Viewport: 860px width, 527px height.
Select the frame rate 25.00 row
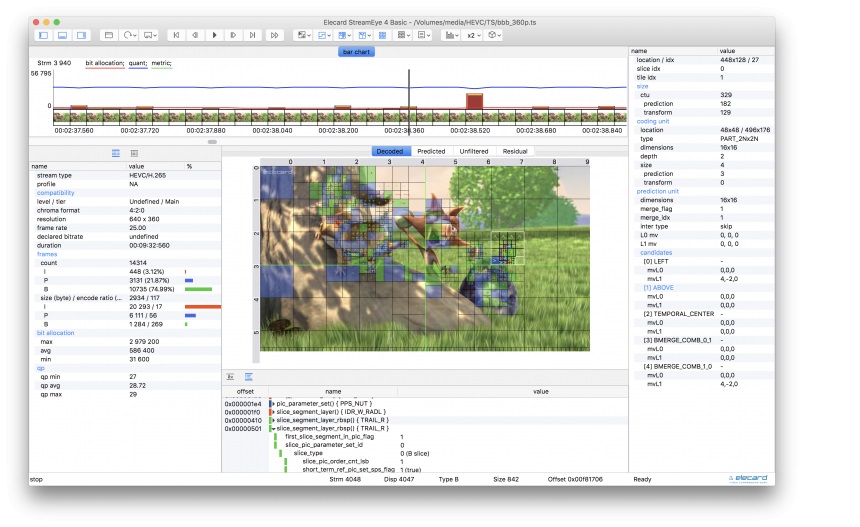tap(125, 228)
